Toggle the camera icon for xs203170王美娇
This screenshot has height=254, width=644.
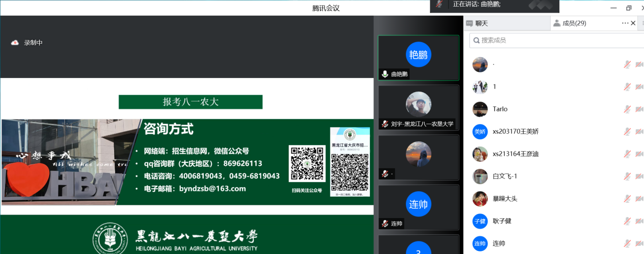point(639,132)
